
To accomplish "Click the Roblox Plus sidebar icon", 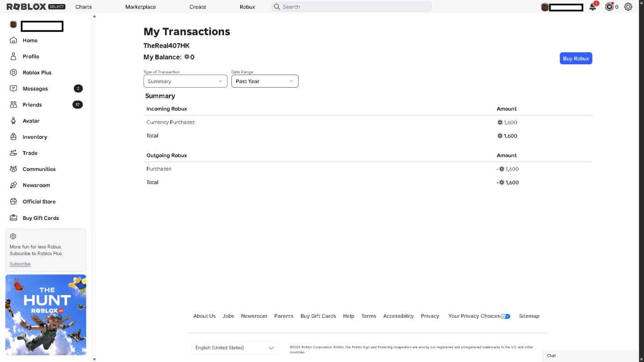I will point(13,72).
